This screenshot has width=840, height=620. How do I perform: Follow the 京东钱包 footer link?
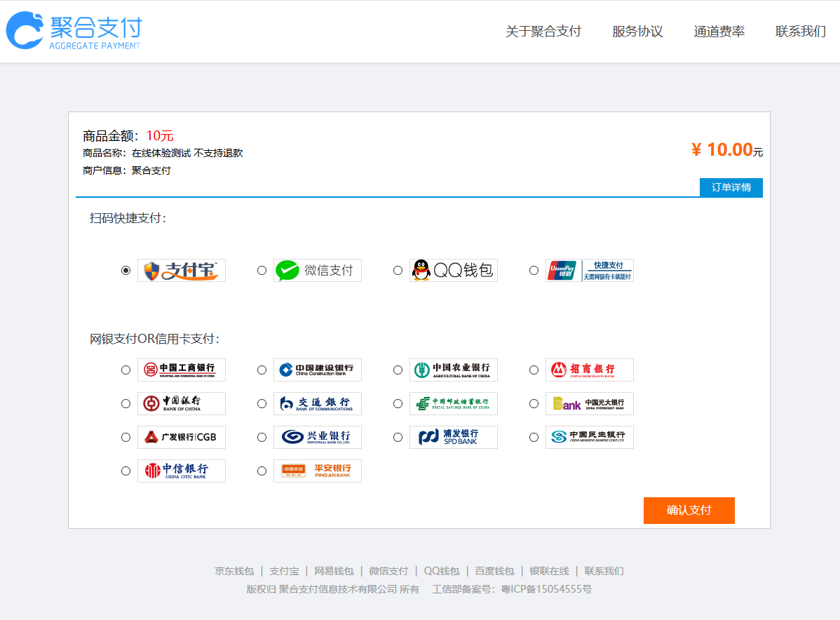(234, 571)
